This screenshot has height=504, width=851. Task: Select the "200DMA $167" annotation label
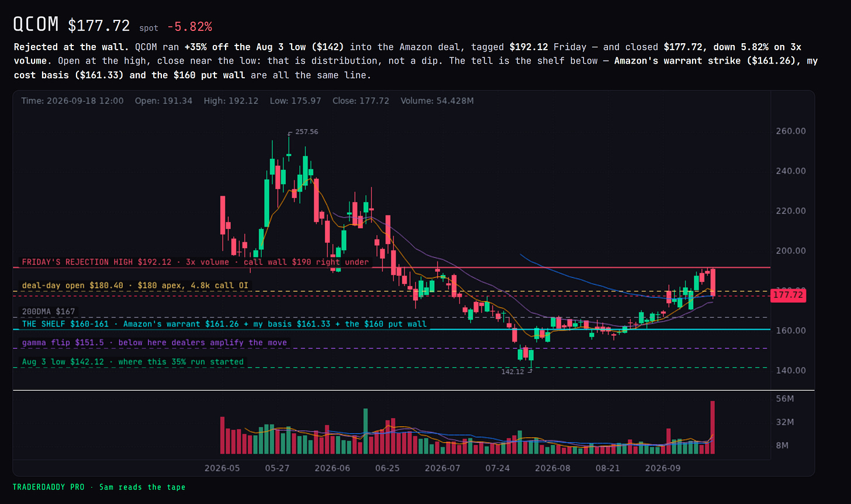49,312
